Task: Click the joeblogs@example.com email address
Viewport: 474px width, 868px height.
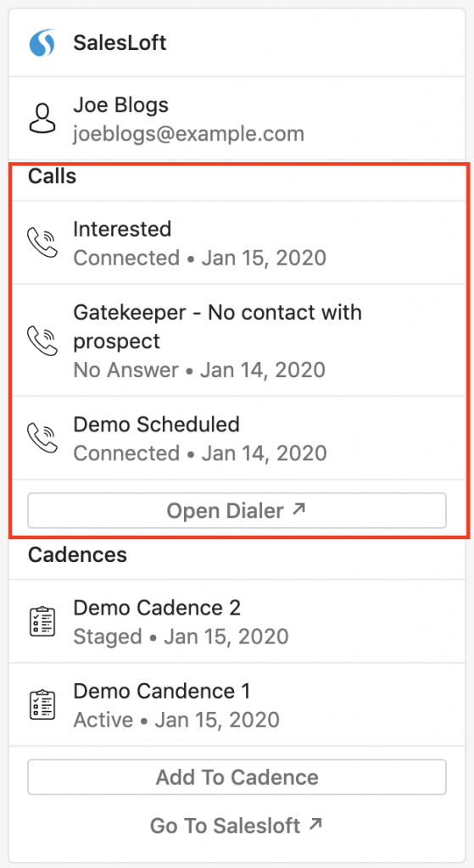Action: 189,134
